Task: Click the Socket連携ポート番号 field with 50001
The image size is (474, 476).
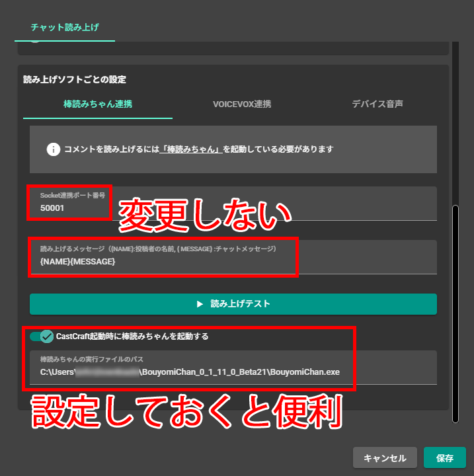Action: (x=233, y=204)
